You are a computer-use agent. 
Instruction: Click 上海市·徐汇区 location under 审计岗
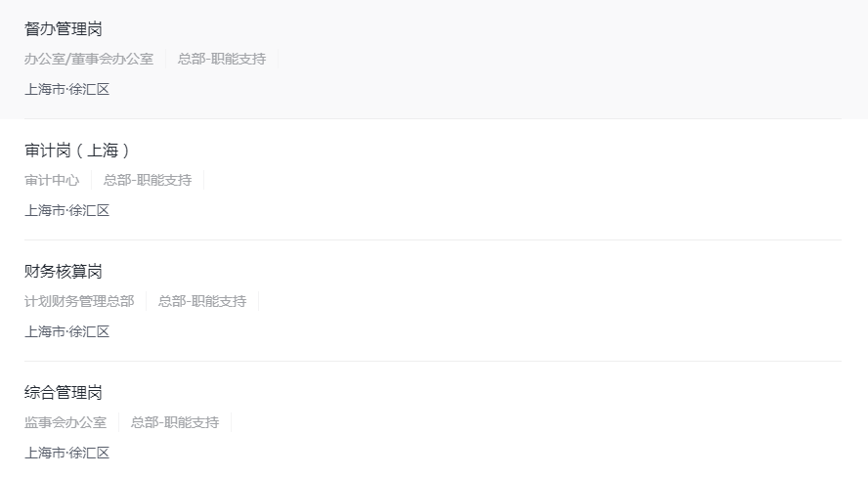click(67, 210)
